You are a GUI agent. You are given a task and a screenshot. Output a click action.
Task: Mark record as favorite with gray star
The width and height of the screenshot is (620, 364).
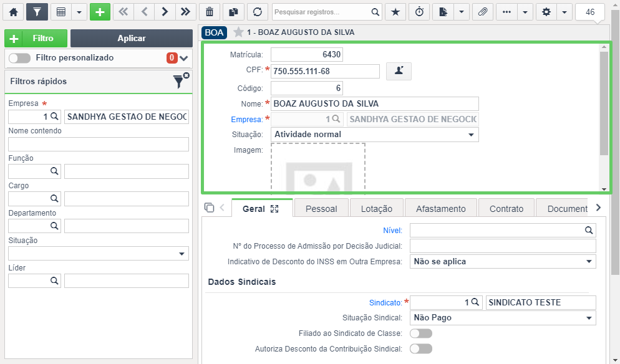click(x=238, y=32)
